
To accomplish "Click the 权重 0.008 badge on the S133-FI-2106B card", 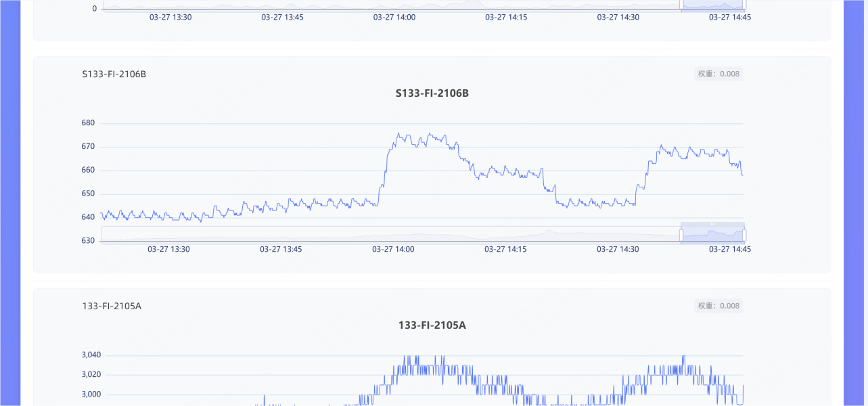I will coord(718,74).
